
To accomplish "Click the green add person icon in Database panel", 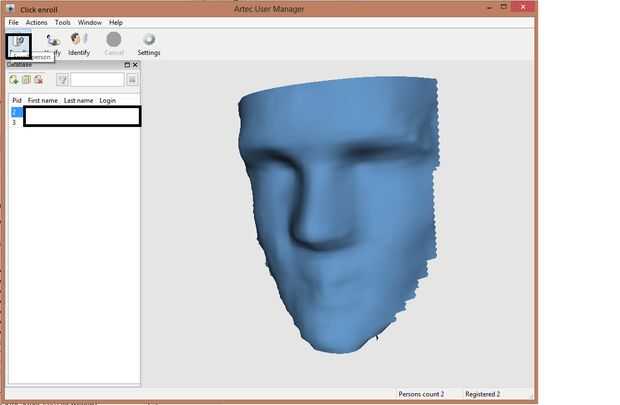I will [14, 80].
